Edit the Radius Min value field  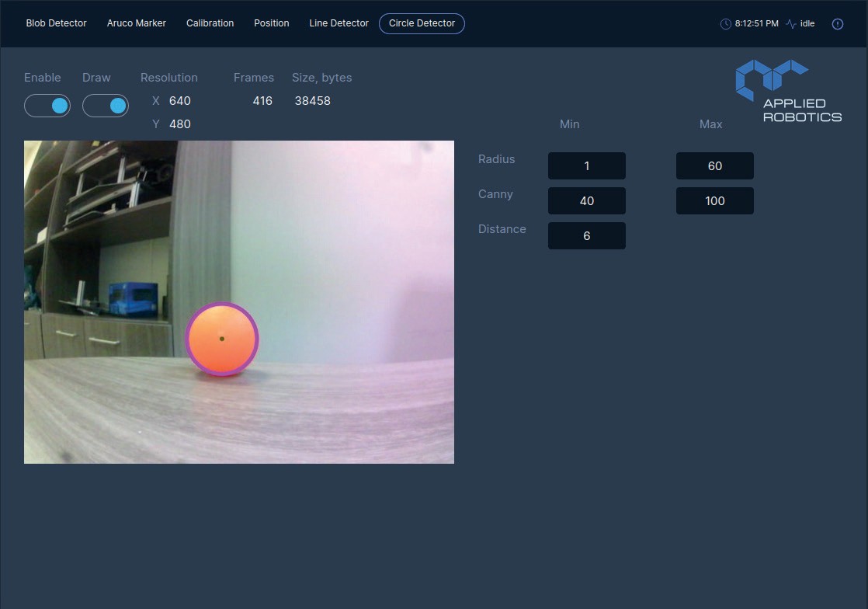[587, 165]
